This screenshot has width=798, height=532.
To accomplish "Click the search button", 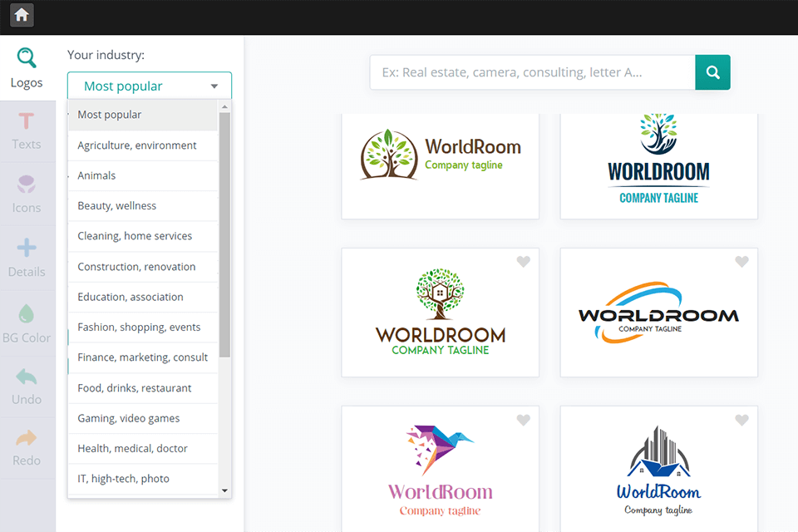I will pos(712,72).
